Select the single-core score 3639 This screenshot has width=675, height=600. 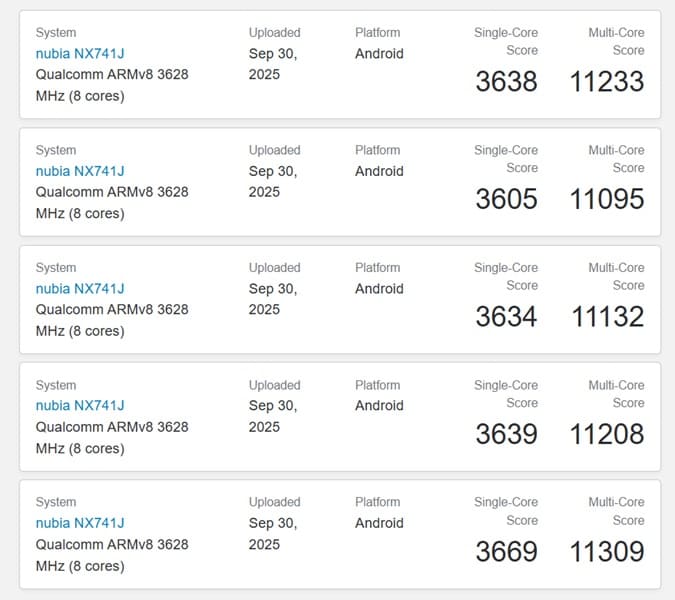click(x=506, y=433)
